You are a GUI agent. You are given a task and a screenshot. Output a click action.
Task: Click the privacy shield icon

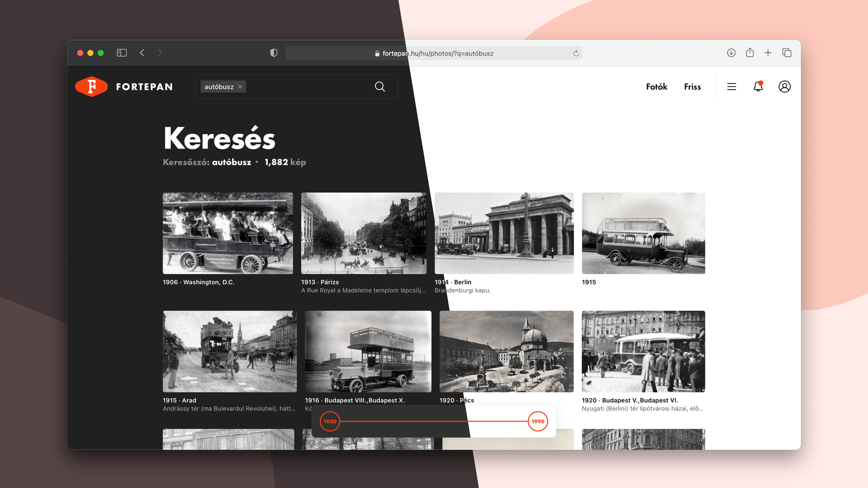click(x=274, y=53)
